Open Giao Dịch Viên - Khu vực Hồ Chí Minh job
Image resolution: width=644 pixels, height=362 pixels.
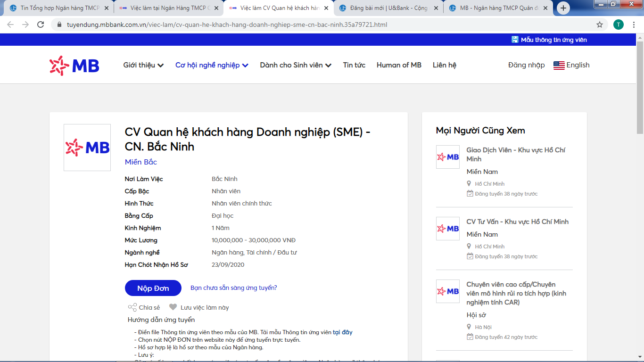tap(516, 155)
